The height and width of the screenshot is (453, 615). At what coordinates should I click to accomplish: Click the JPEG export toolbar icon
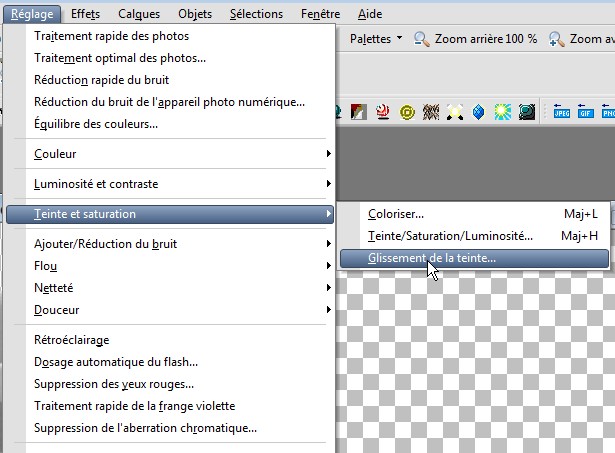click(563, 111)
